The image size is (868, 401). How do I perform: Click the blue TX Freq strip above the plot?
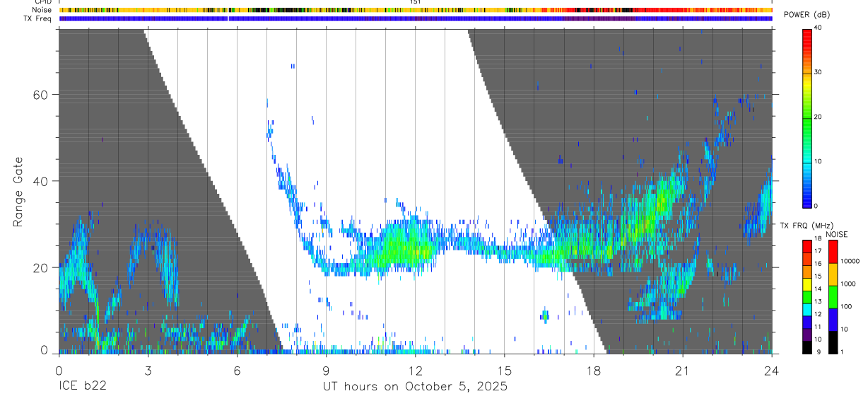pos(416,18)
